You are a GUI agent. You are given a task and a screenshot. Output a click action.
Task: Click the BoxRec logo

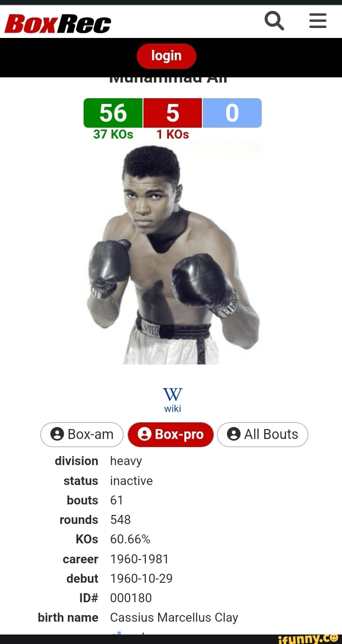pos(58,24)
